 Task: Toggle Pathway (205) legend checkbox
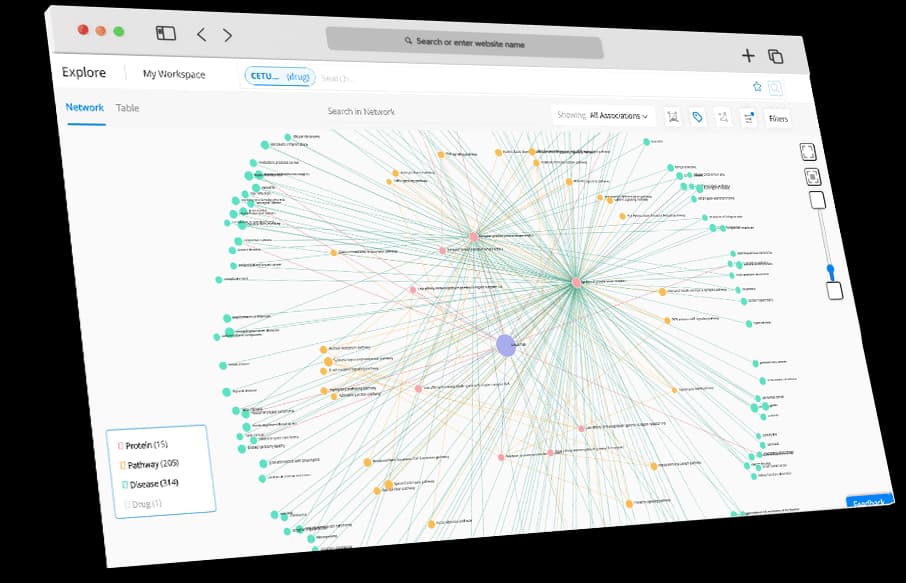point(123,465)
